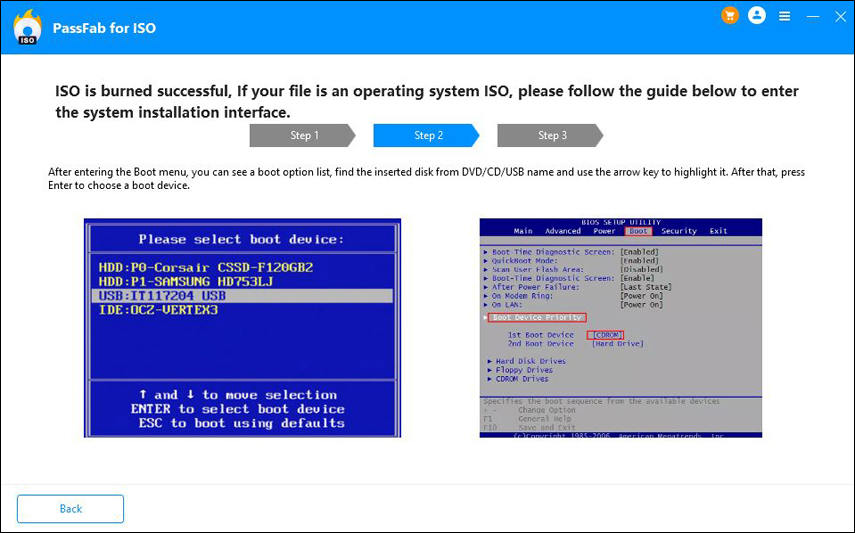Expand Hard Disk Drives in BIOS image

tap(530, 361)
